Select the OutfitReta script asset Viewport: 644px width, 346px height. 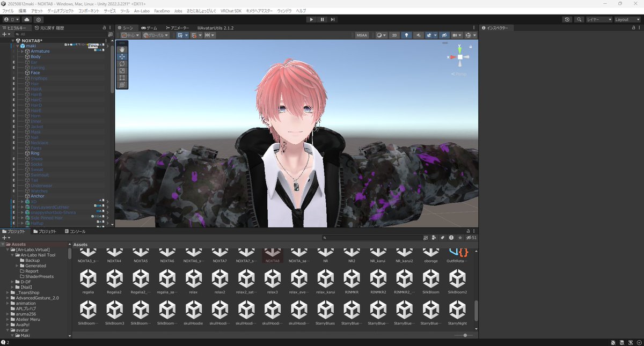pos(457,254)
